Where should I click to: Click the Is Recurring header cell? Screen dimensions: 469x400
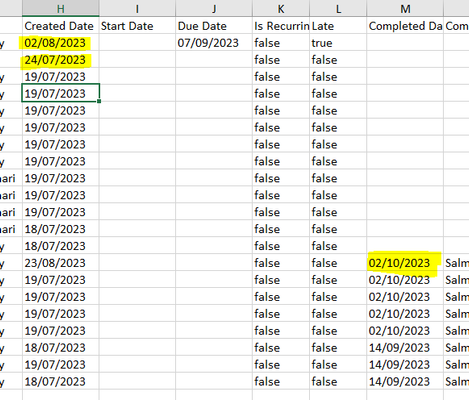click(281, 26)
